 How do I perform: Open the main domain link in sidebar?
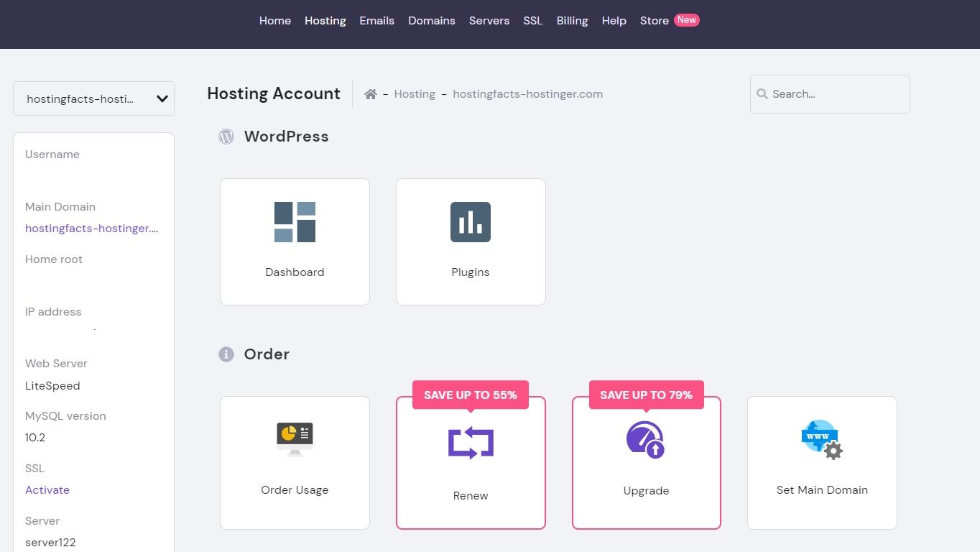tap(92, 229)
